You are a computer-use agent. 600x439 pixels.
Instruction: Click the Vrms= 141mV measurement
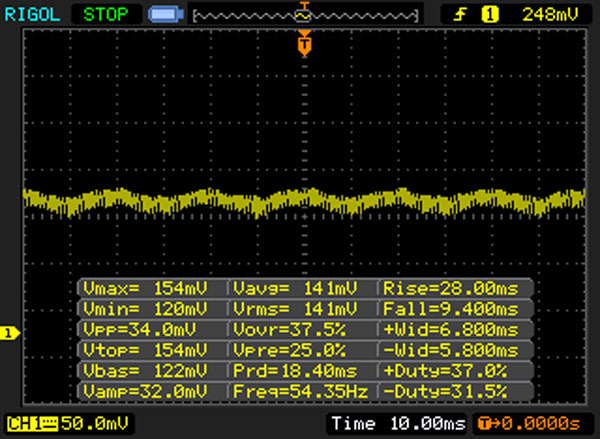[x=295, y=309]
